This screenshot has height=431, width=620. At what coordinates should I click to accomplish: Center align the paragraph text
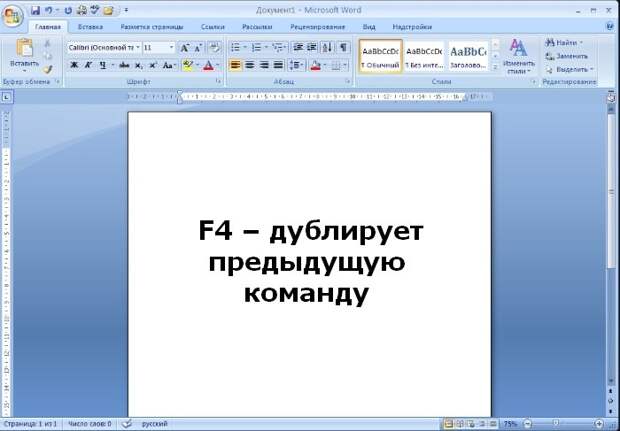point(250,65)
